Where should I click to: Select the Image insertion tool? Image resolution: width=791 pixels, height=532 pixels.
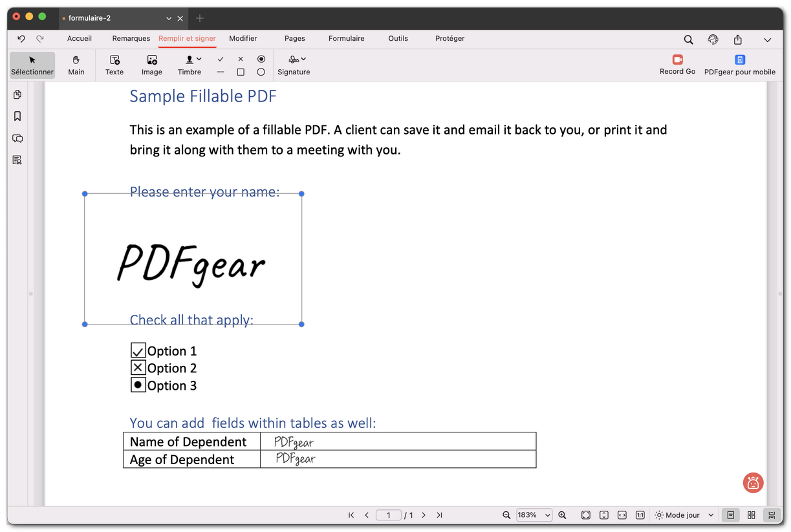click(x=151, y=65)
